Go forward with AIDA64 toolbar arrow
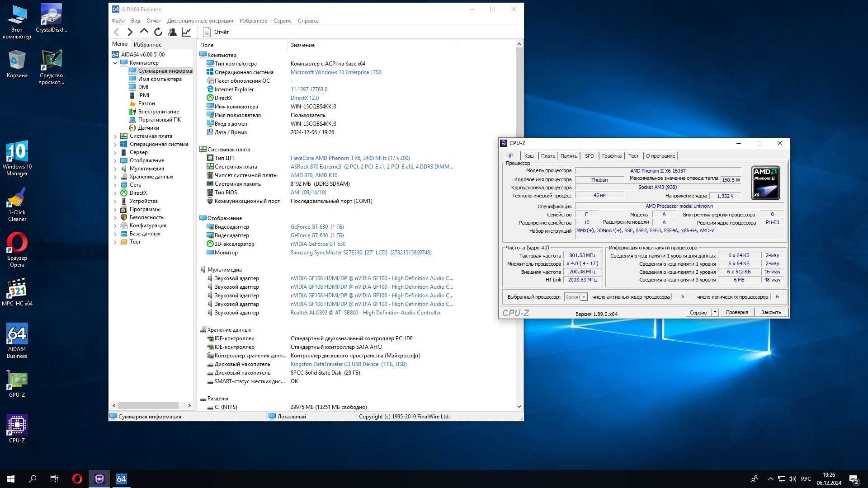Image resolution: width=868 pixels, height=488 pixels. point(130,32)
